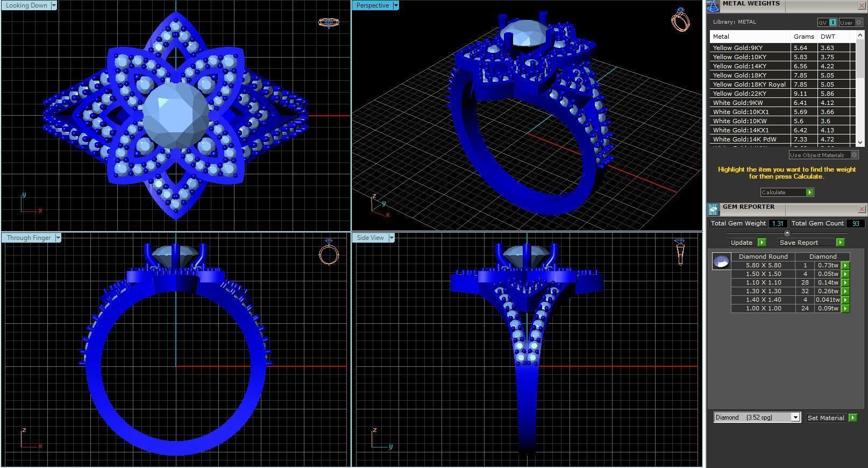Viewport: 868px width, 468px height.
Task: Select the Yellow Gold:9KY row
Action: [782, 48]
